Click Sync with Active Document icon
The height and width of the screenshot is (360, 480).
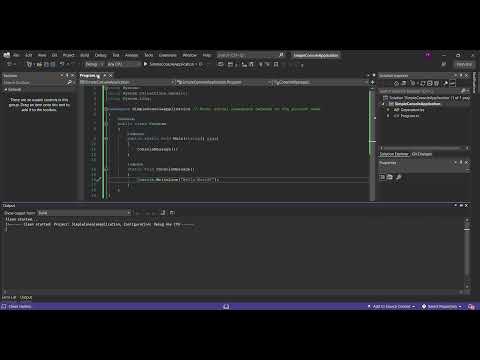click(422, 83)
